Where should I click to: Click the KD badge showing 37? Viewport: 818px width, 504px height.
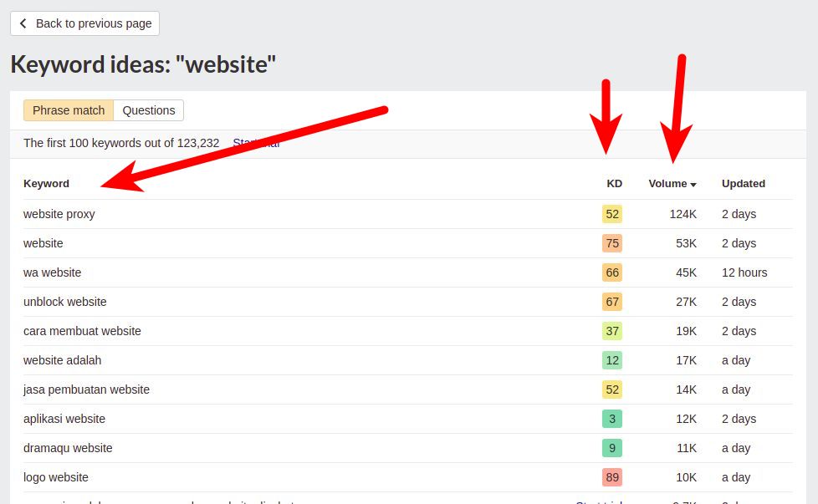[x=612, y=331]
